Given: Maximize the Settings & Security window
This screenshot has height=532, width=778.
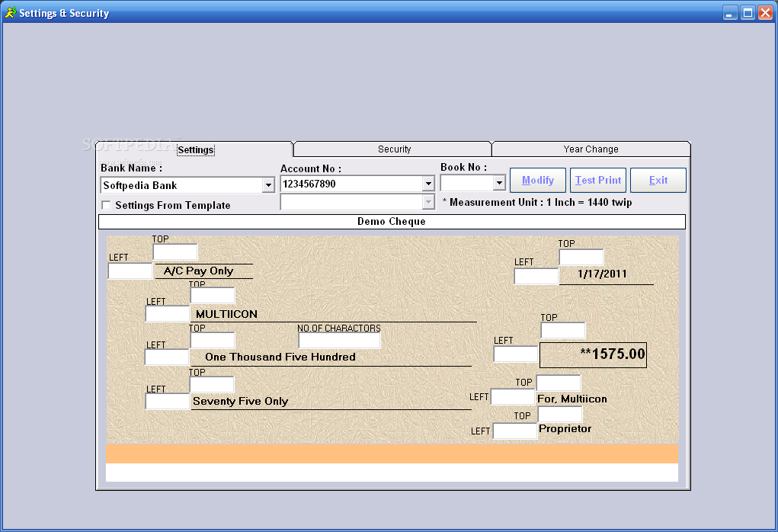Looking at the screenshot, I should click(748, 12).
